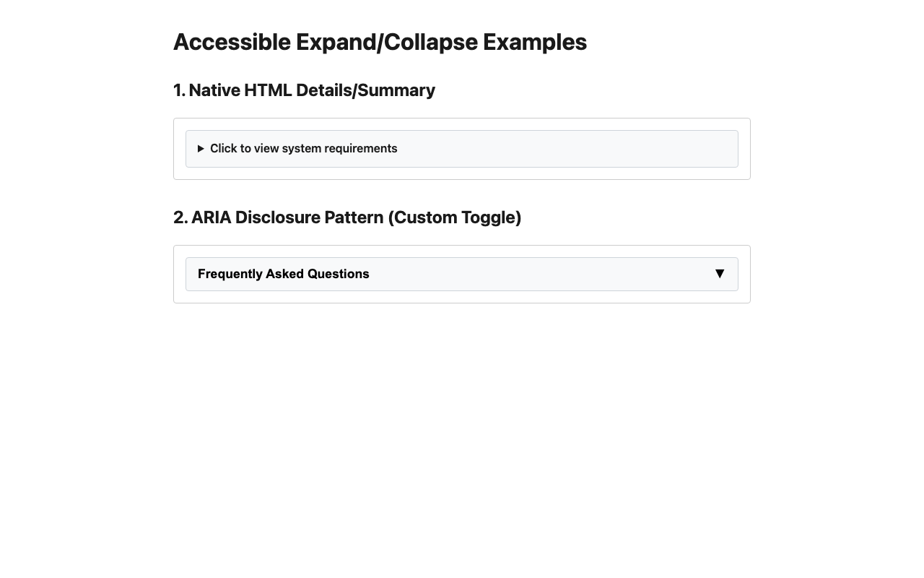This screenshot has height=578, width=924.
Task: Click the down arrow on the FAQ button
Action: point(719,274)
